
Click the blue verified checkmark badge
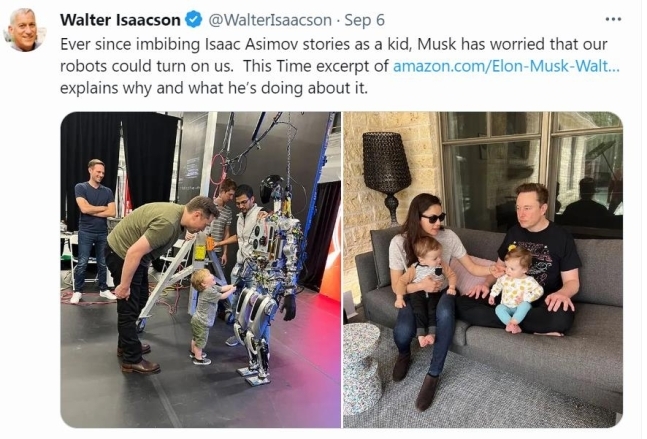pyautogui.click(x=193, y=20)
